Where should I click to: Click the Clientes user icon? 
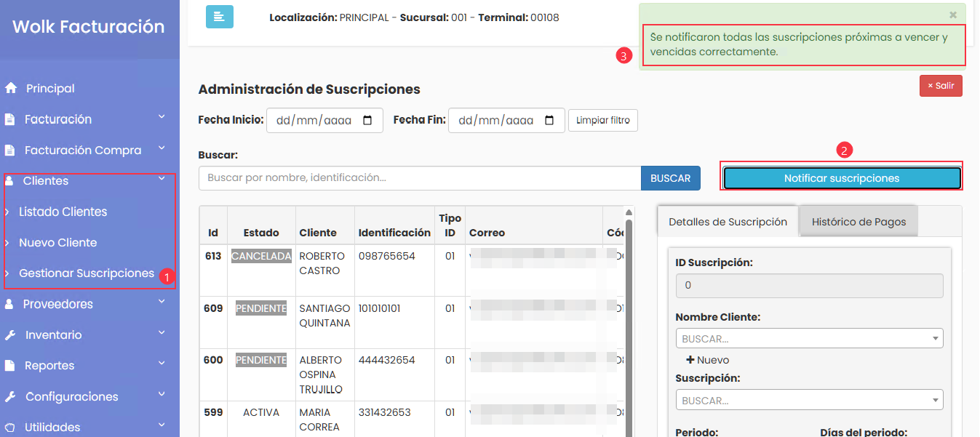pyautogui.click(x=9, y=181)
